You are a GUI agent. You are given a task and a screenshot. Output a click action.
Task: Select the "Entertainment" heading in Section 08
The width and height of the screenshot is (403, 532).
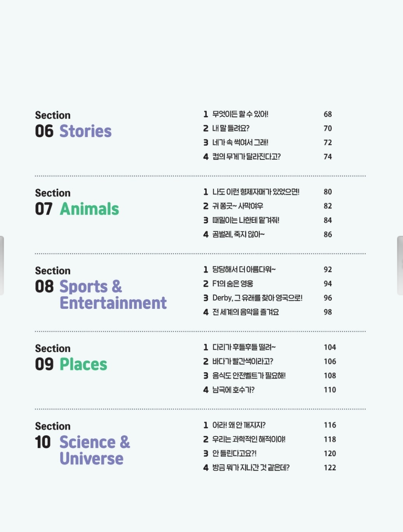click(x=113, y=303)
